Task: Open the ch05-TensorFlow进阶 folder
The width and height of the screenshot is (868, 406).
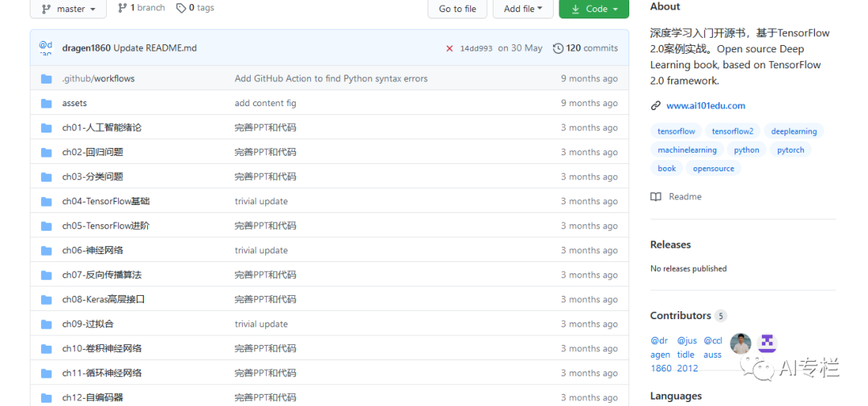Action: 106,226
